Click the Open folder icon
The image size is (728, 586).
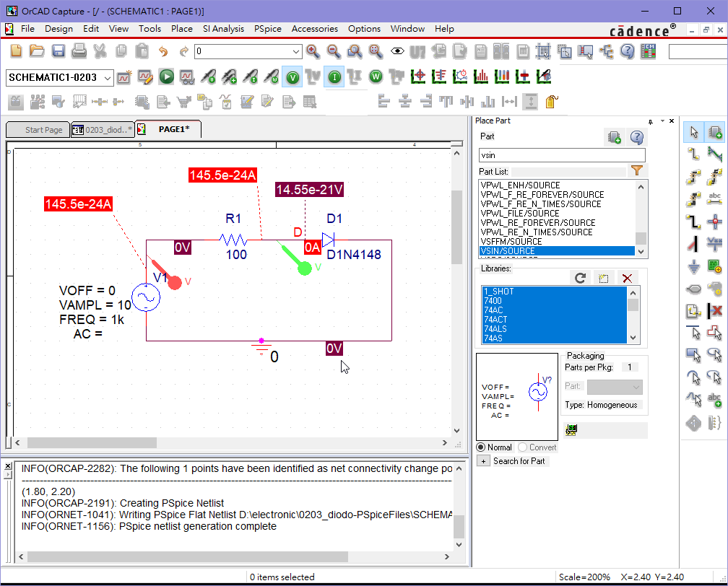[37, 51]
